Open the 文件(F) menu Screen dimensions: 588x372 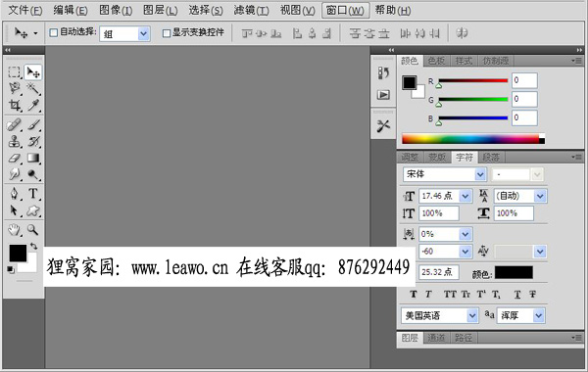pos(25,10)
